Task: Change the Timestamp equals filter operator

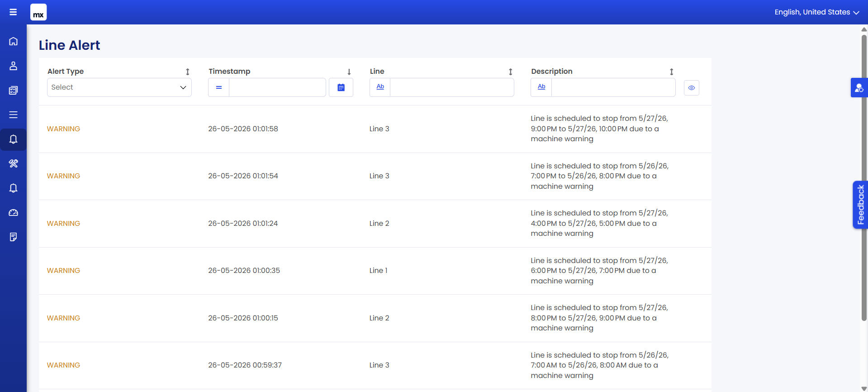Action: pos(219,87)
